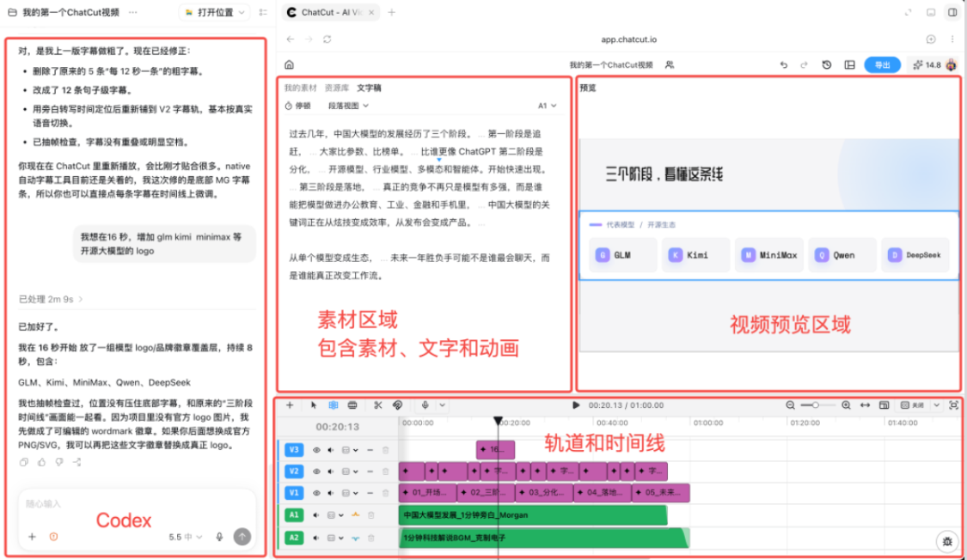Mute the V2 track speaker
The image size is (967, 560).
pos(331,472)
